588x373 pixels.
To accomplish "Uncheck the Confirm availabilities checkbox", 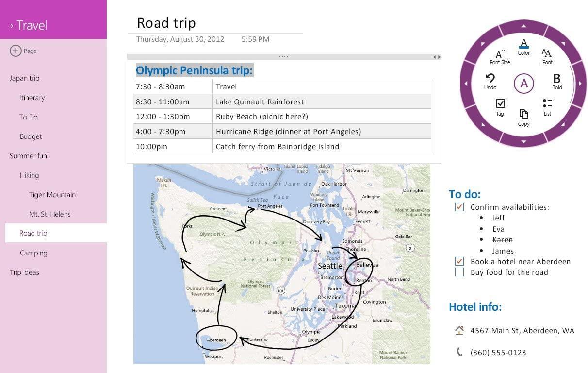I will click(459, 207).
